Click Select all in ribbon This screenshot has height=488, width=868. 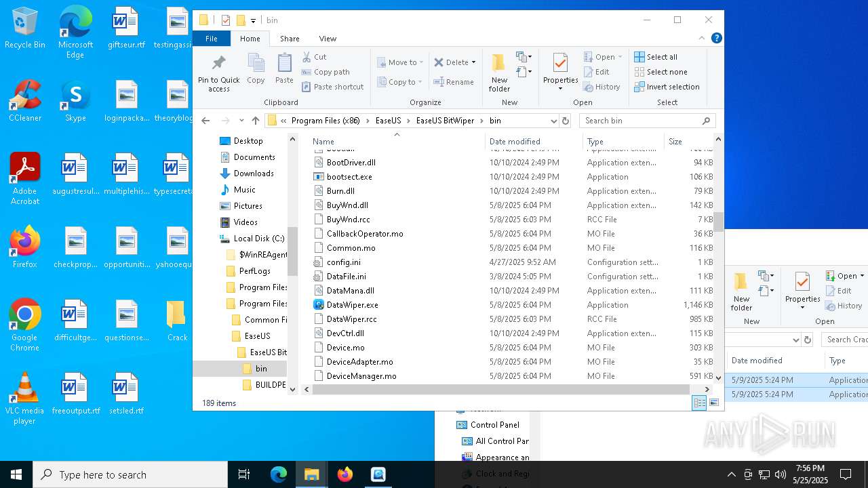656,57
